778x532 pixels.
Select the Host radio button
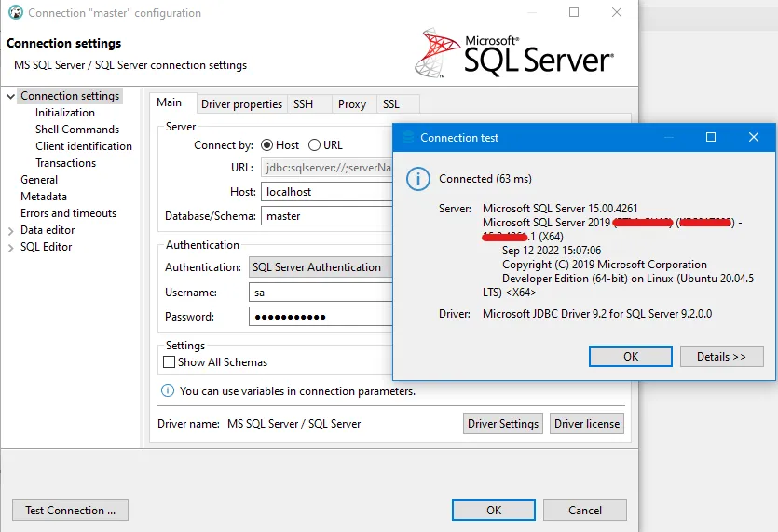point(266,145)
